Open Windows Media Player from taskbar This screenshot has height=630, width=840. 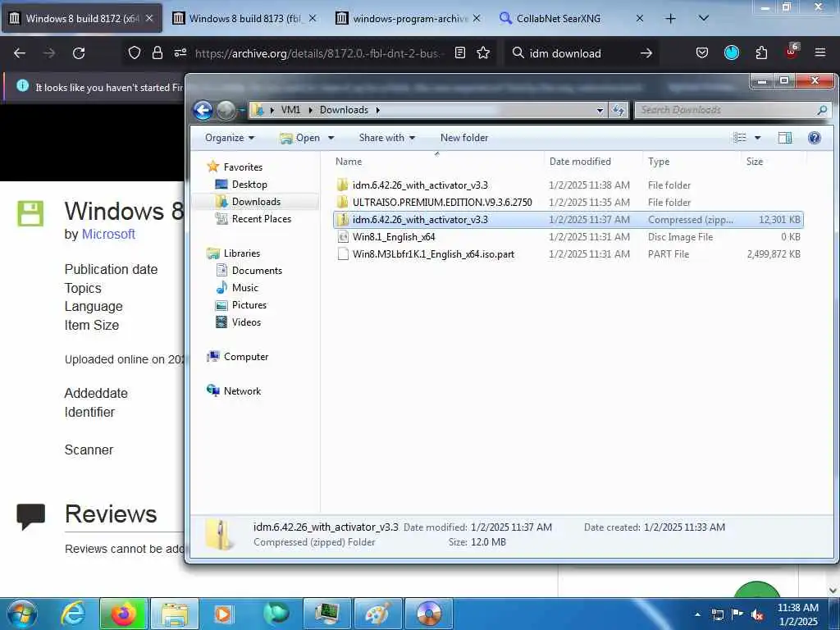[223, 614]
